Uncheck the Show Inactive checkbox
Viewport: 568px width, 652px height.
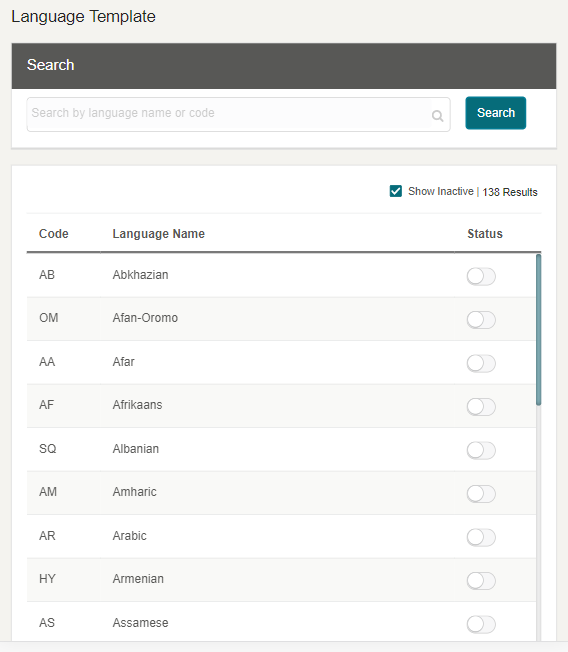tap(396, 191)
